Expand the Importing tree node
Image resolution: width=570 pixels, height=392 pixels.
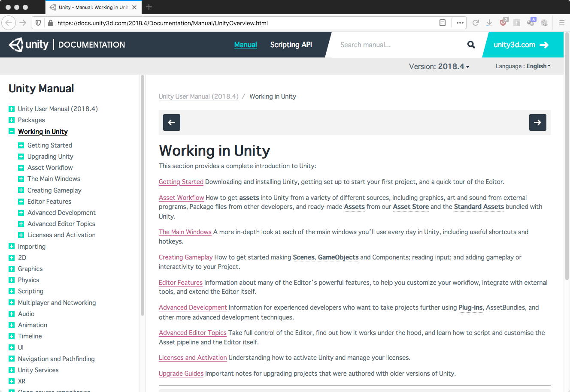click(x=12, y=247)
